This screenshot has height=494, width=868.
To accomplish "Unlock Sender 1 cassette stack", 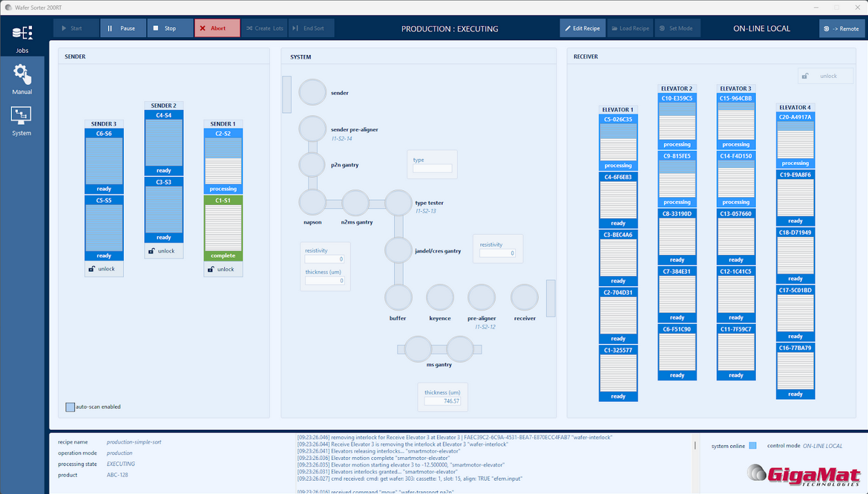I will coord(223,269).
